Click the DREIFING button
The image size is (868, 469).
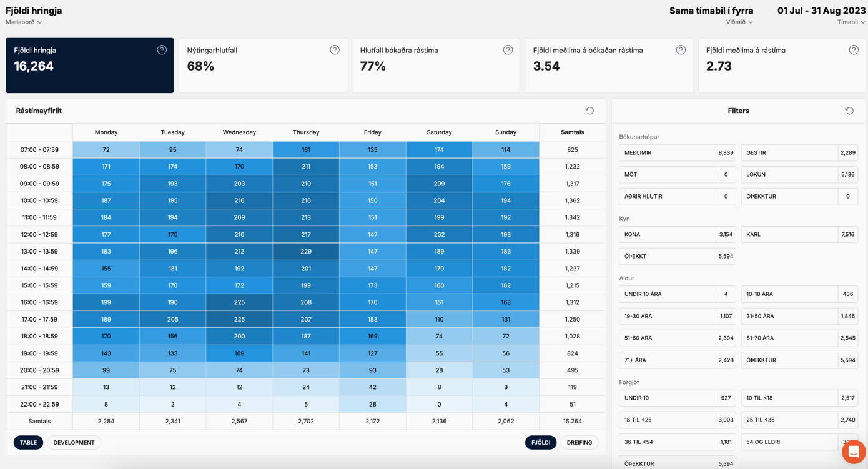579,443
